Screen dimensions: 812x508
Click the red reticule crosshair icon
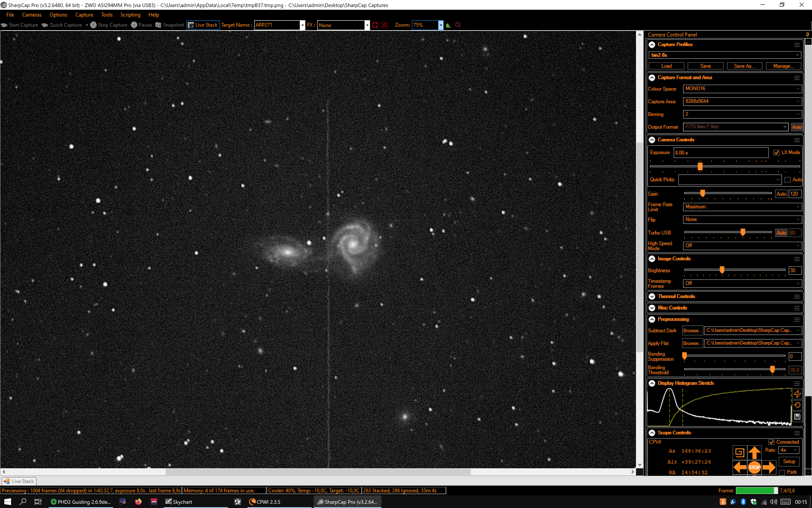tap(384, 25)
